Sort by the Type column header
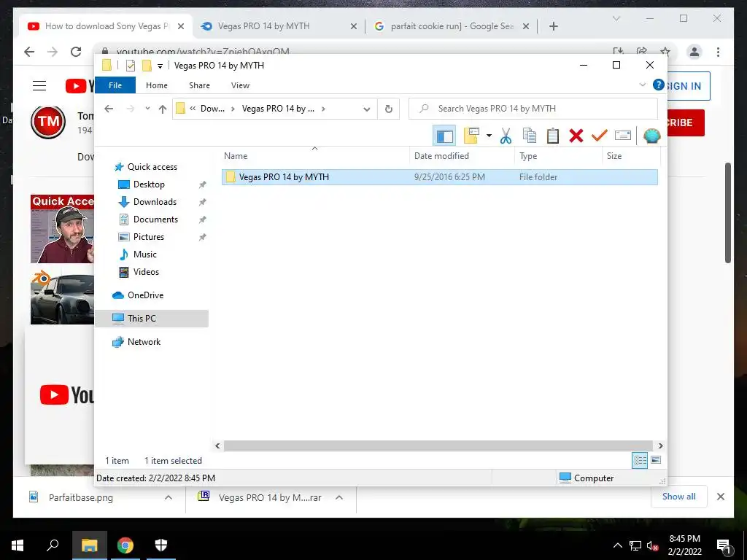 558,156
